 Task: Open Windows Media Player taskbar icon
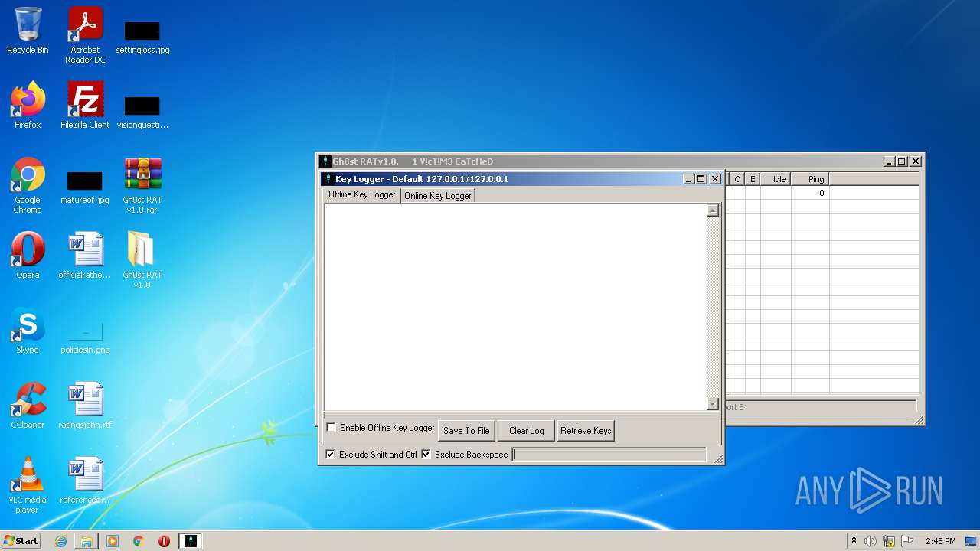113,541
